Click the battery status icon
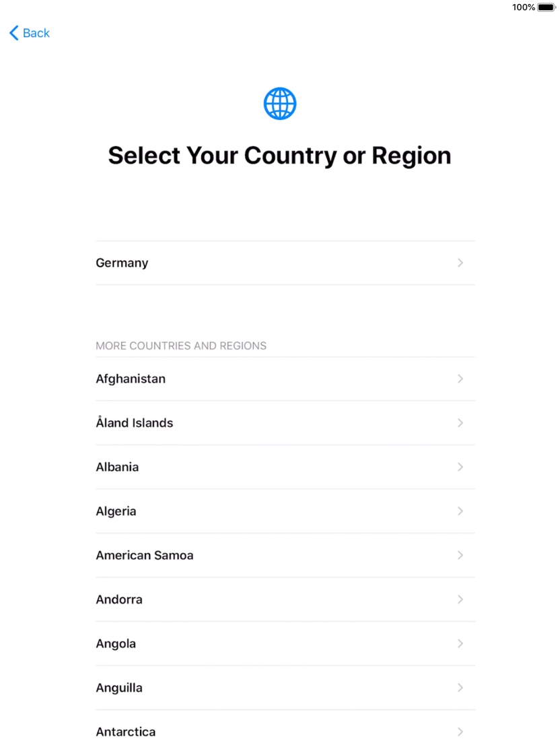The height and width of the screenshot is (747, 560). (x=547, y=7)
